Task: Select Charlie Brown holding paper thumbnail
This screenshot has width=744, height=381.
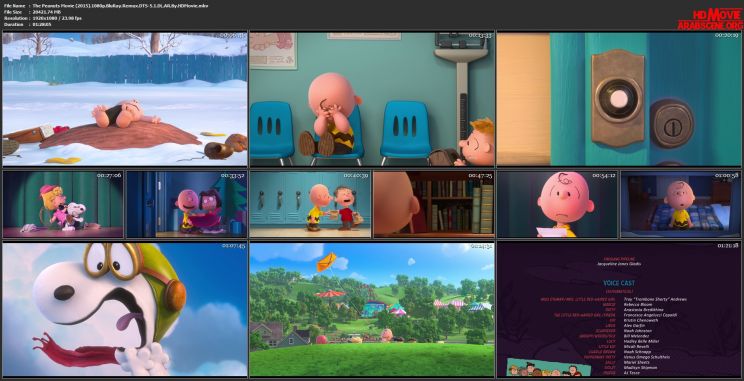Action: pyautogui.click(x=557, y=204)
